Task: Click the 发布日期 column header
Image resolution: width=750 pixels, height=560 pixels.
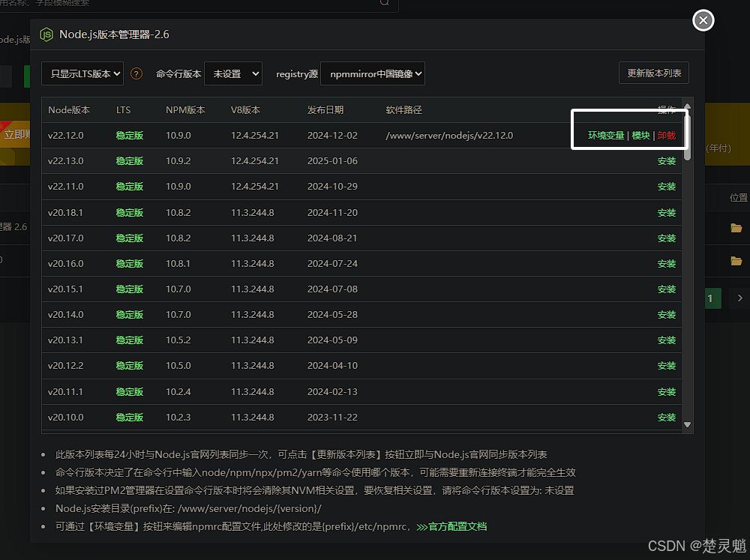Action: pos(325,110)
